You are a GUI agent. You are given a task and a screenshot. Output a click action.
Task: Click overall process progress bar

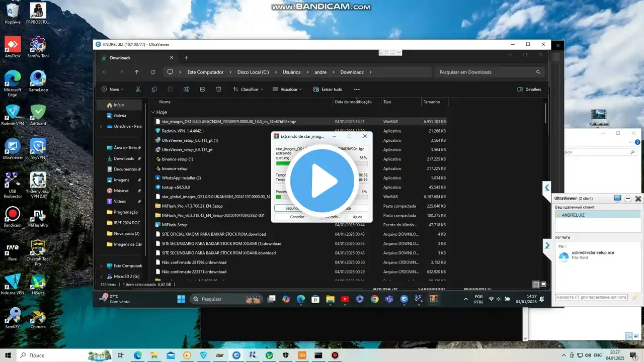(x=321, y=197)
